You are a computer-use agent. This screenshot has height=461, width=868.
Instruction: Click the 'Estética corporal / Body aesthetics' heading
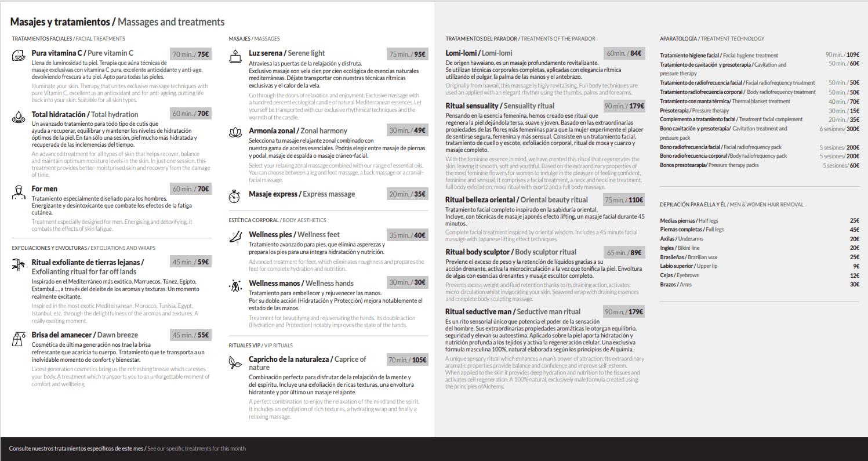pos(278,220)
